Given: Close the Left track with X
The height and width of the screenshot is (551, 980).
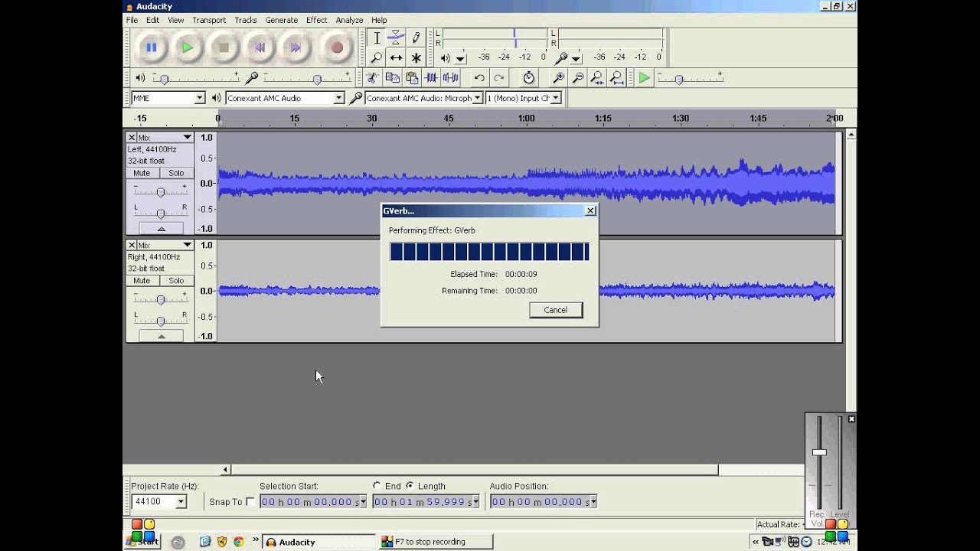Looking at the screenshot, I should pyautogui.click(x=132, y=138).
